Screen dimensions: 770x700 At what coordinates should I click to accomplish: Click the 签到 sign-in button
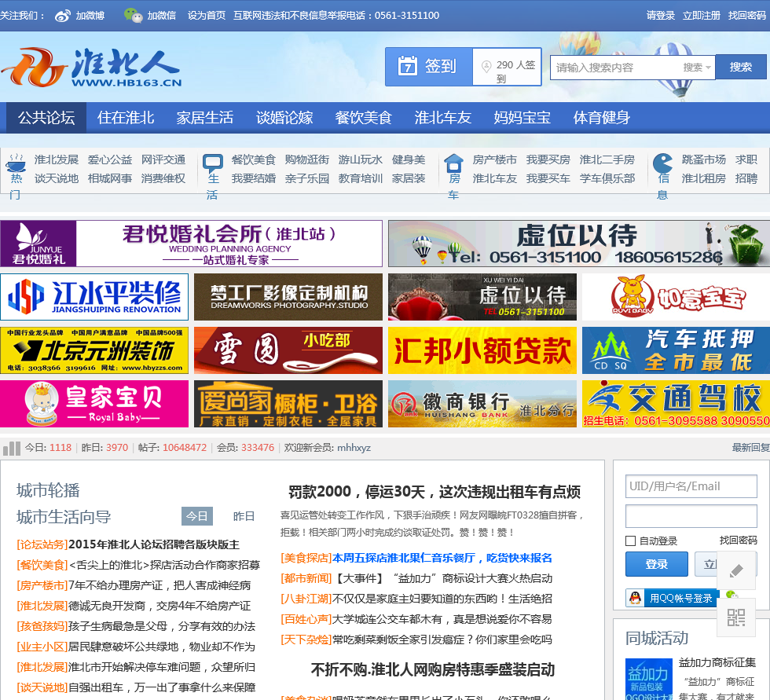pos(429,66)
